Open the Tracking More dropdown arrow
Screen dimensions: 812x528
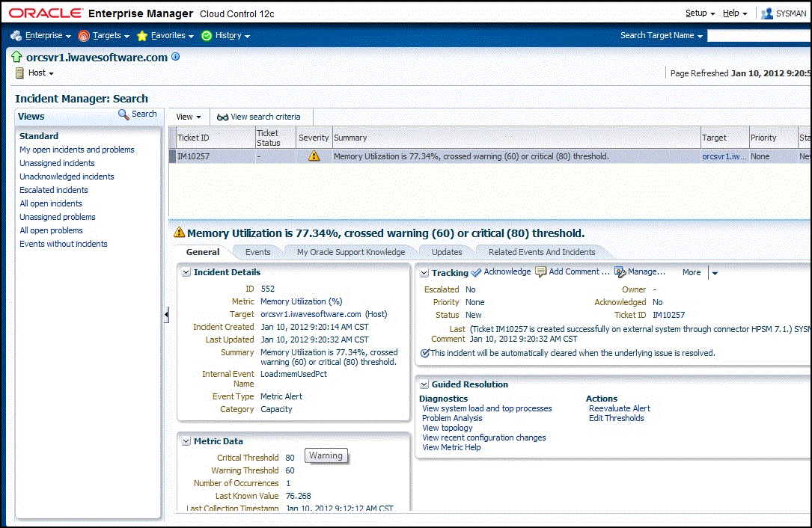click(x=715, y=273)
